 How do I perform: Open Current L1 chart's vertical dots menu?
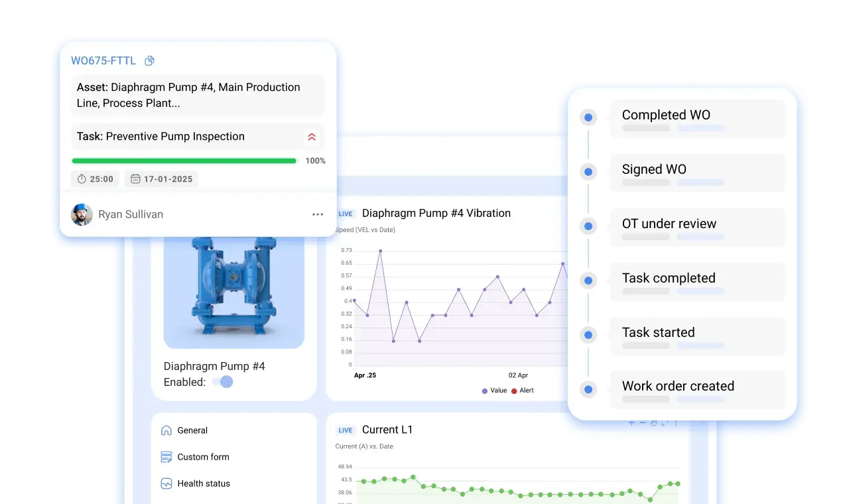click(676, 422)
